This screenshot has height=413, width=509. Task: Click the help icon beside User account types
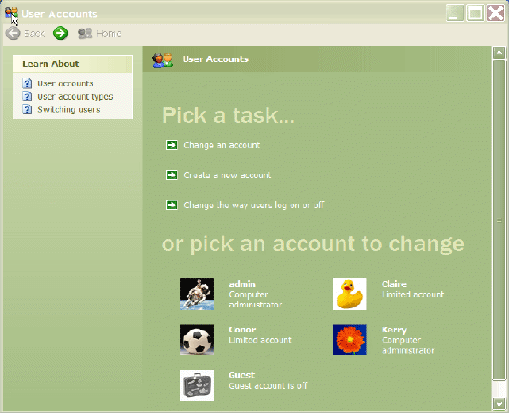pyautogui.click(x=27, y=96)
